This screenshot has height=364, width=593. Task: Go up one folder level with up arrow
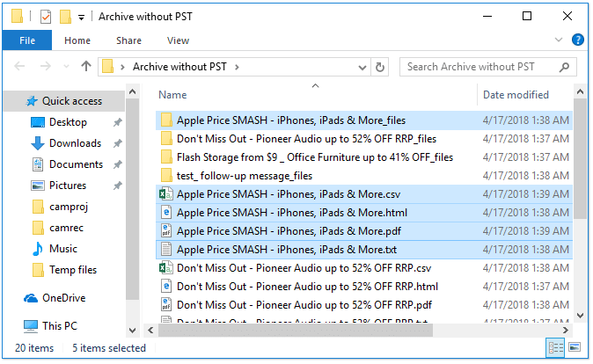86,67
